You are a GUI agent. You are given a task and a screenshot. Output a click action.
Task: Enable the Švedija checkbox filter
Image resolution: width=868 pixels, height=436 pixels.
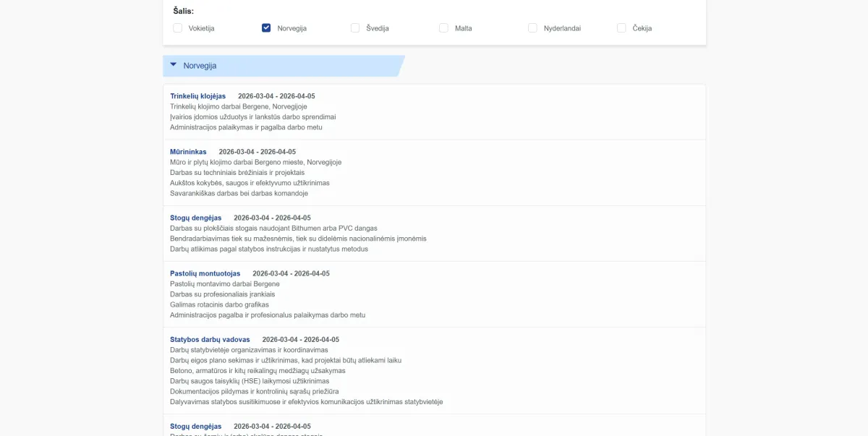355,28
